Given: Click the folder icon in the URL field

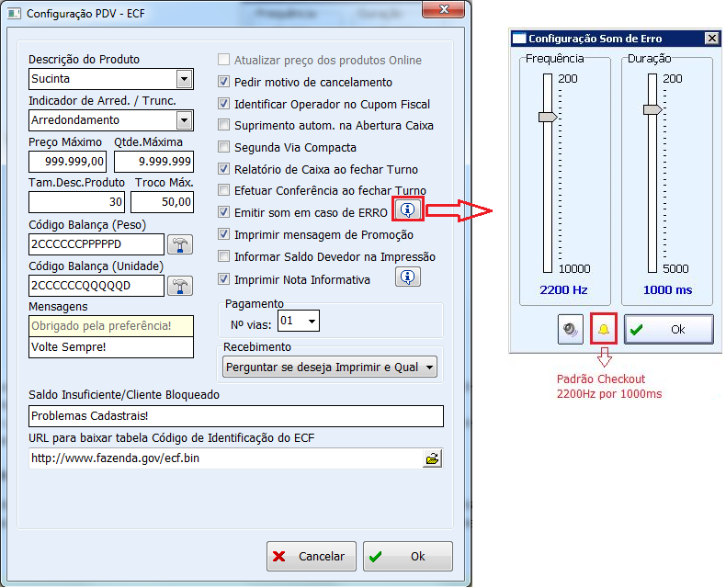Looking at the screenshot, I should (433, 458).
